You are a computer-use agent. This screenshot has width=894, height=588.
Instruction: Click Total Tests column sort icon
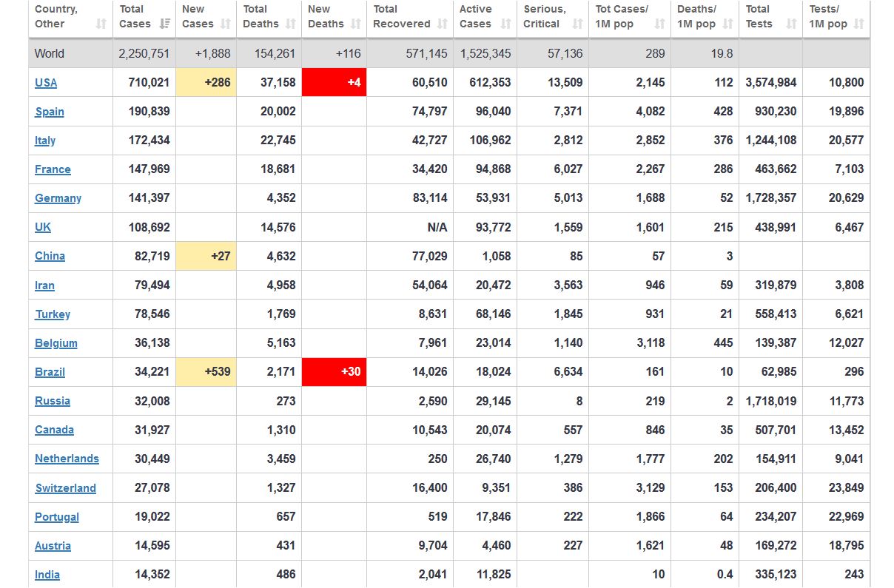coord(791,24)
